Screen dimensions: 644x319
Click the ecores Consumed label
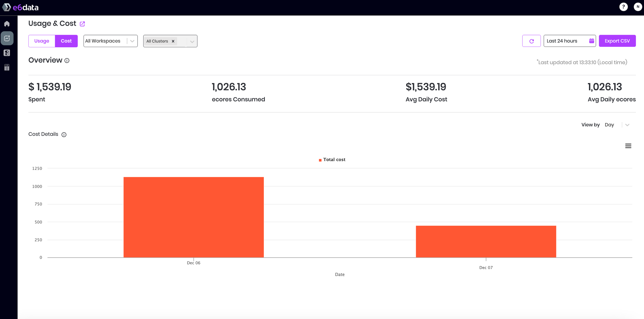[x=238, y=99]
